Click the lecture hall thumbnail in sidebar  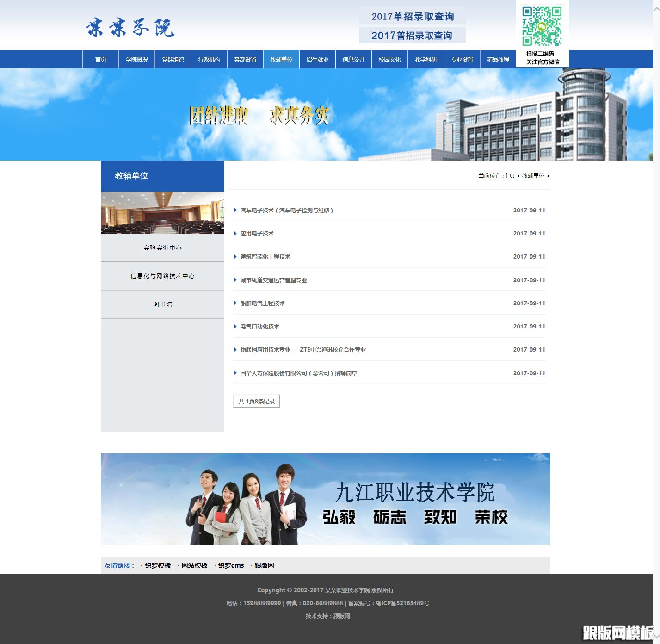(x=162, y=212)
